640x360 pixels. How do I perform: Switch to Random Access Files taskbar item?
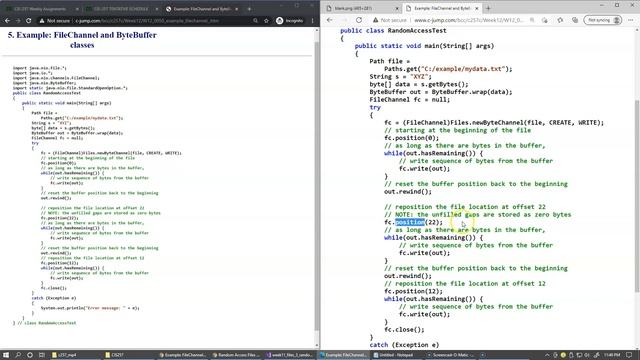click(237, 355)
